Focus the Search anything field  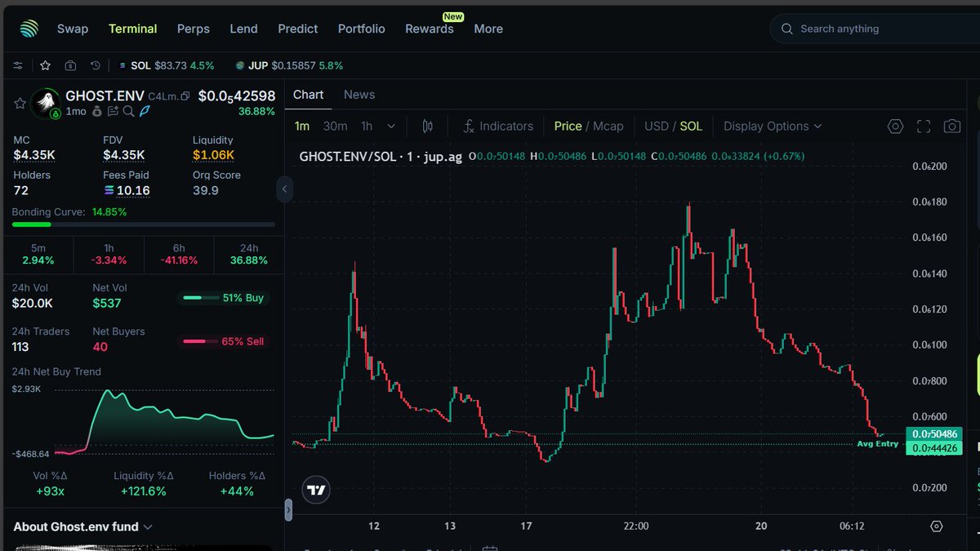click(874, 29)
